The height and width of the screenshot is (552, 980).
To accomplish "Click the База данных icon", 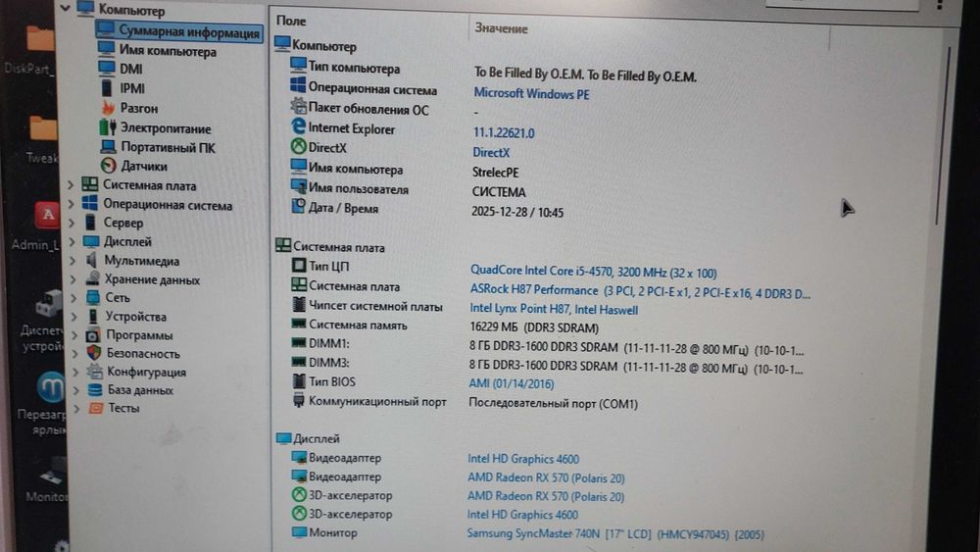I will [95, 389].
